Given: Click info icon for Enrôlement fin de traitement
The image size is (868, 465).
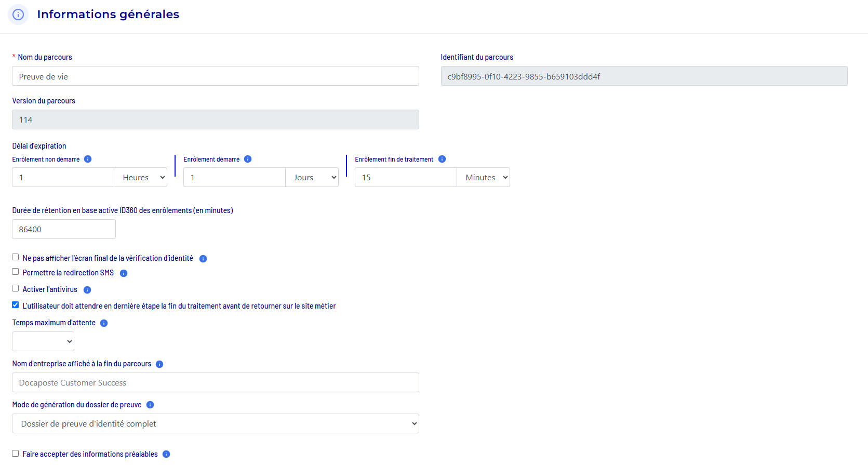Looking at the screenshot, I should (442, 159).
